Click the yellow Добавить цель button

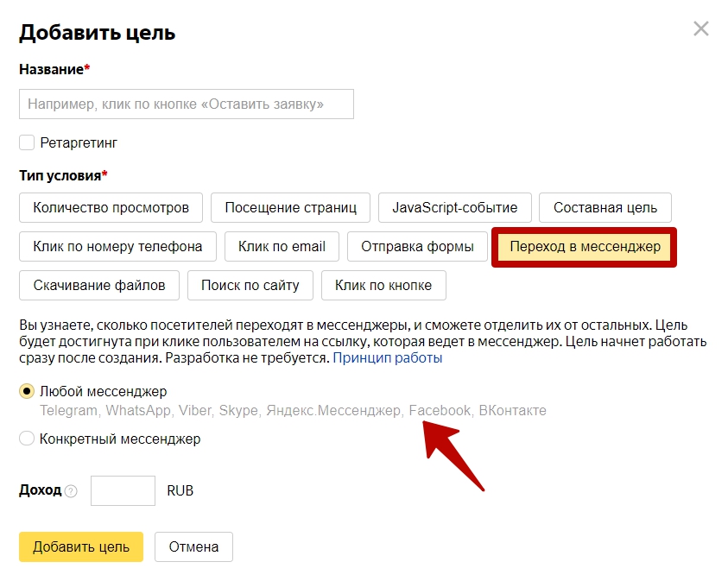point(81,546)
